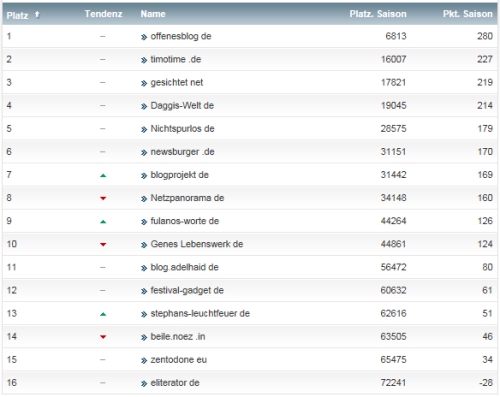Sort by the Platz column header
The image size is (500, 397).
click(x=17, y=15)
